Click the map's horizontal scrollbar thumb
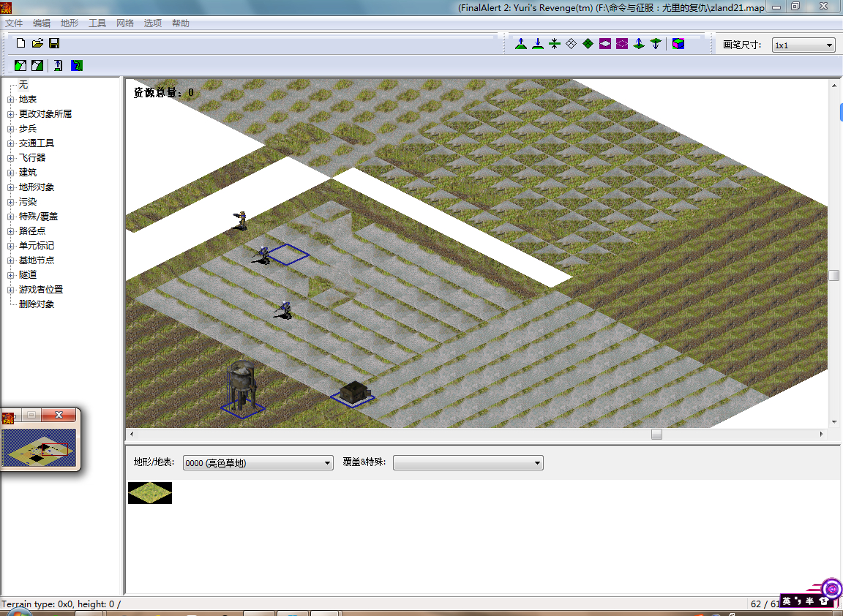The width and height of the screenshot is (843, 616). (x=656, y=435)
